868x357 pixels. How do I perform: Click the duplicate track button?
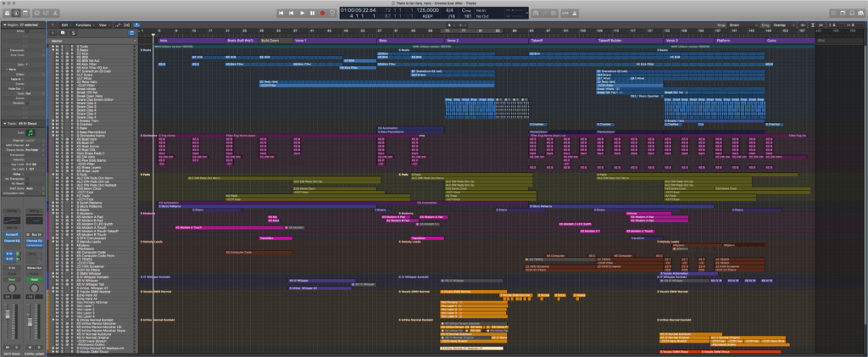coord(63,33)
